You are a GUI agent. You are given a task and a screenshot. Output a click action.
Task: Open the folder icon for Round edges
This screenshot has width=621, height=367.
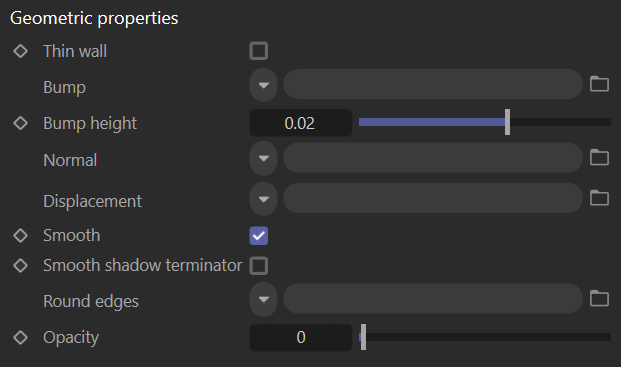[x=599, y=299]
